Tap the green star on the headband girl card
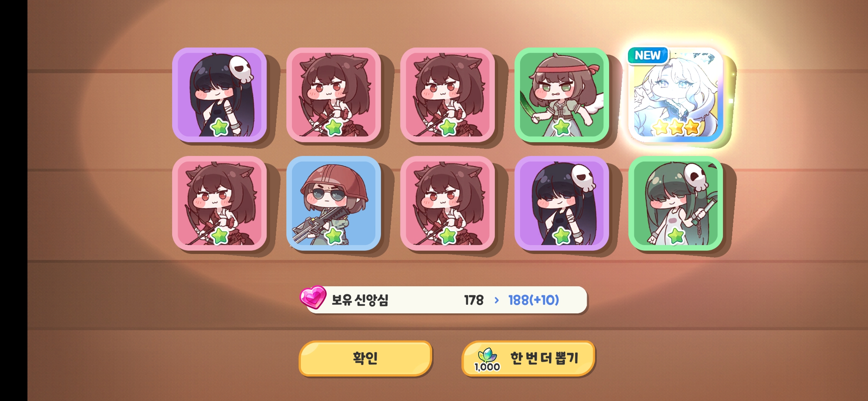868x401 pixels. tap(562, 127)
